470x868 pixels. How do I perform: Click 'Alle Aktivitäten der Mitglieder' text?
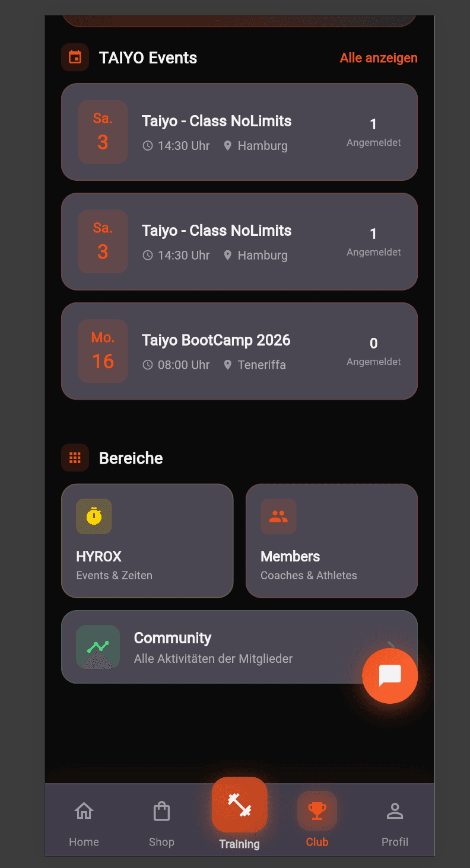[213, 659]
